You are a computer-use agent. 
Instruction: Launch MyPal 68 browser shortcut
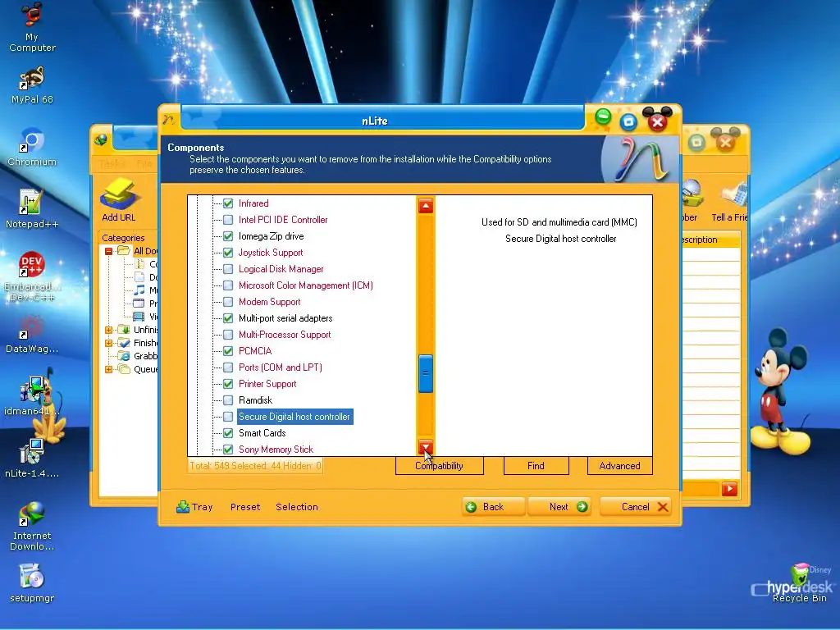[x=32, y=85]
